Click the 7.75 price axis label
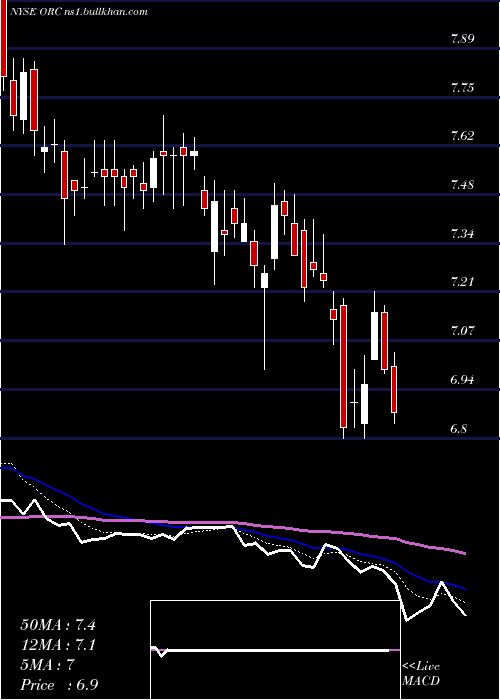Image resolution: width=500 pixels, height=700 pixels. point(462,87)
